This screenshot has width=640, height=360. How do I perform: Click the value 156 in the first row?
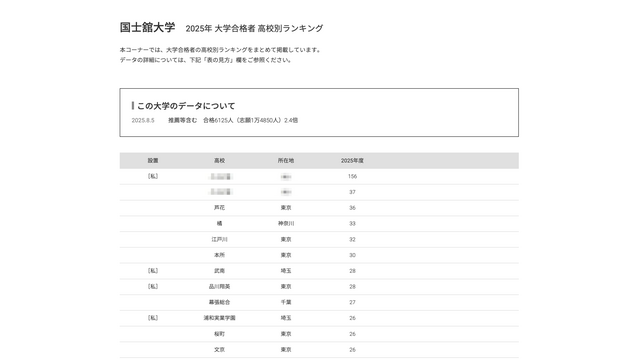352,176
